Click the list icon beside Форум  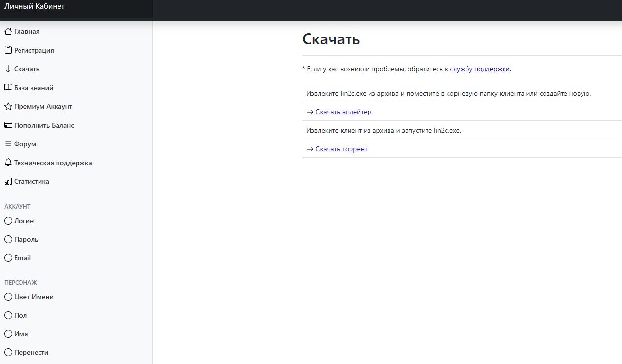pyautogui.click(x=8, y=144)
